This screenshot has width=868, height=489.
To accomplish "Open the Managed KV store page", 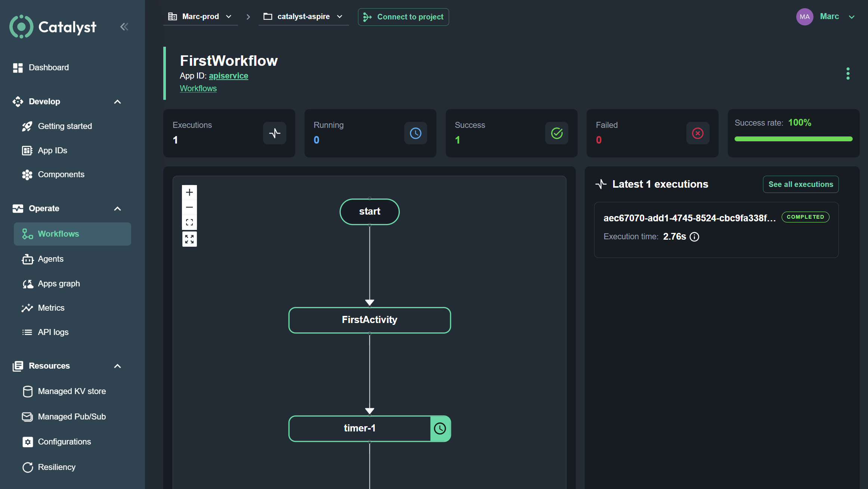I will (x=72, y=391).
